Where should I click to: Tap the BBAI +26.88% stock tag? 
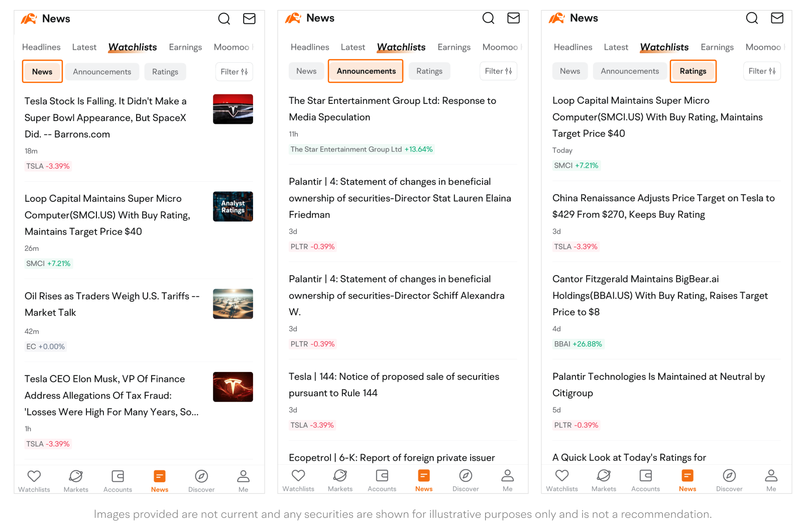tap(578, 344)
